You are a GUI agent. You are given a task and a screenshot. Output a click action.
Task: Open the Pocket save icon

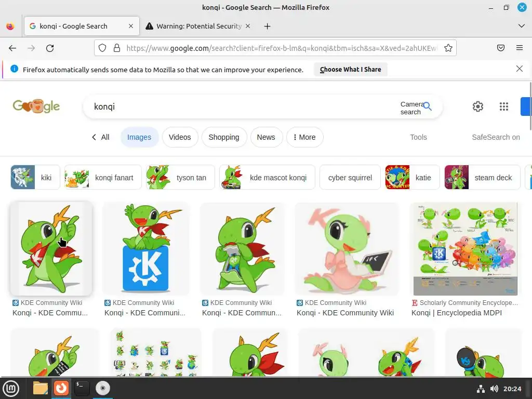[501, 48]
